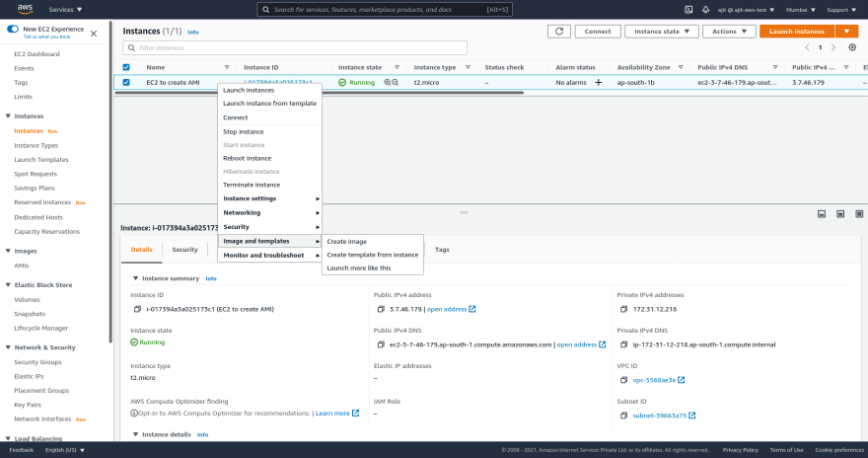
Task: Open English (US) language selector
Action: tap(65, 450)
